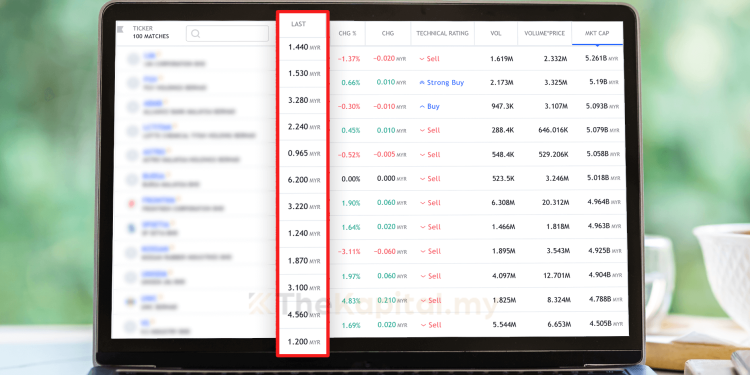Click volume value 288.4K
The image size is (750, 375).
point(502,130)
